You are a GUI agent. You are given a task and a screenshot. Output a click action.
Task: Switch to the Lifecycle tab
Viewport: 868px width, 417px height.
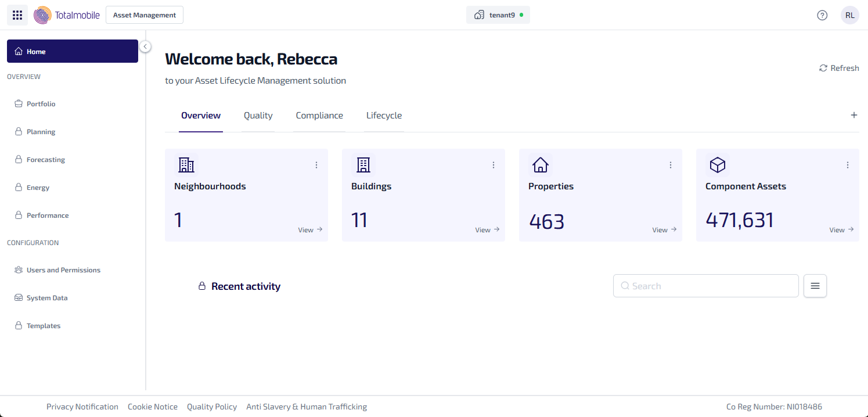pyautogui.click(x=384, y=116)
